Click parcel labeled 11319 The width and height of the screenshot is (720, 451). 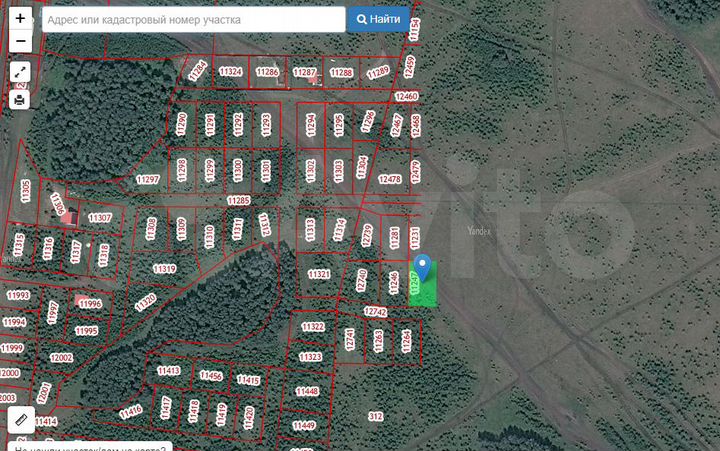tap(164, 269)
